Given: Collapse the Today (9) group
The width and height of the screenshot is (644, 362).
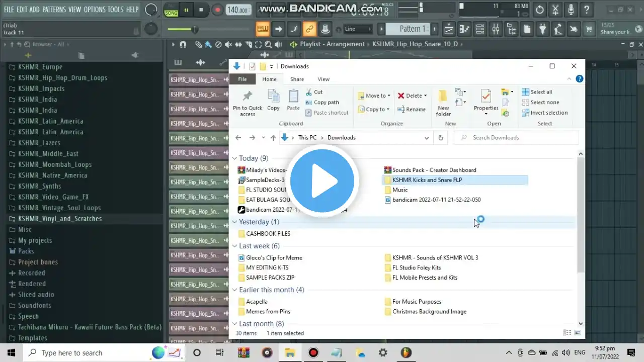Looking at the screenshot, I should [x=234, y=158].
